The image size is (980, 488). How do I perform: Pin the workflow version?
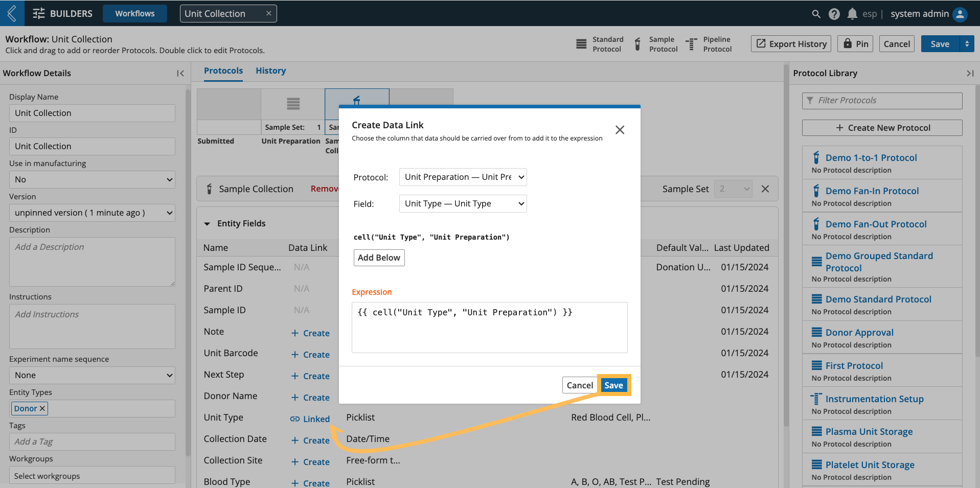[x=855, y=44]
